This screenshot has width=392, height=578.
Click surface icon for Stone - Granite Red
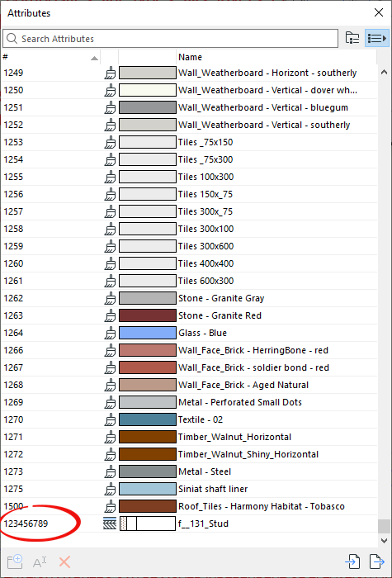click(x=110, y=315)
